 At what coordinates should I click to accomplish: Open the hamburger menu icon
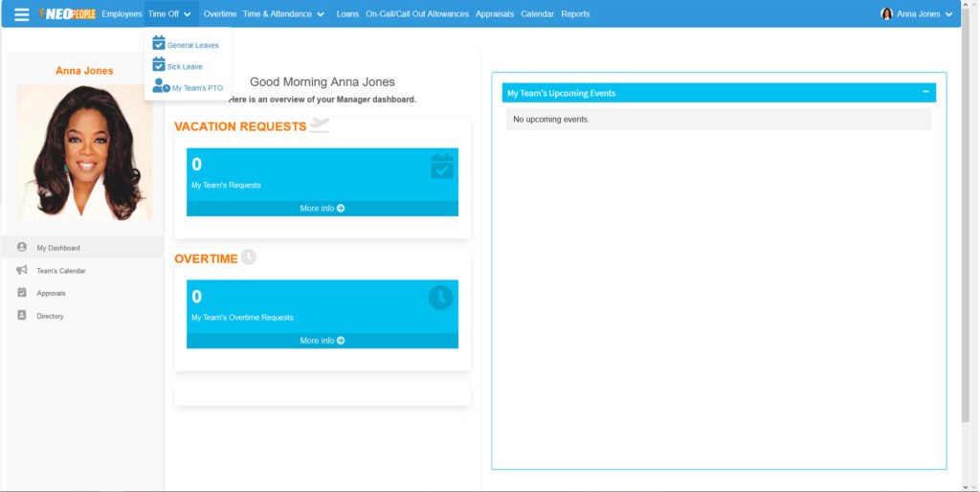pos(21,14)
